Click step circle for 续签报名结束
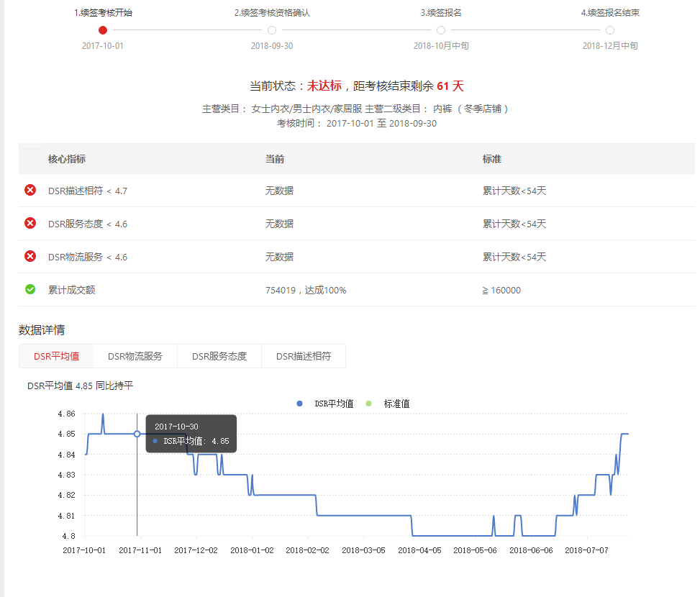The height and width of the screenshot is (597, 700). pyautogui.click(x=610, y=30)
